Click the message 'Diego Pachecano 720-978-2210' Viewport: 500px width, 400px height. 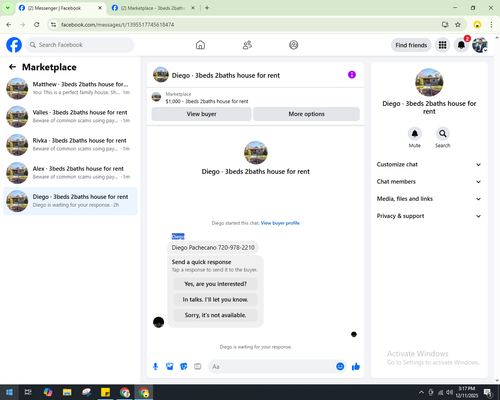point(213,247)
